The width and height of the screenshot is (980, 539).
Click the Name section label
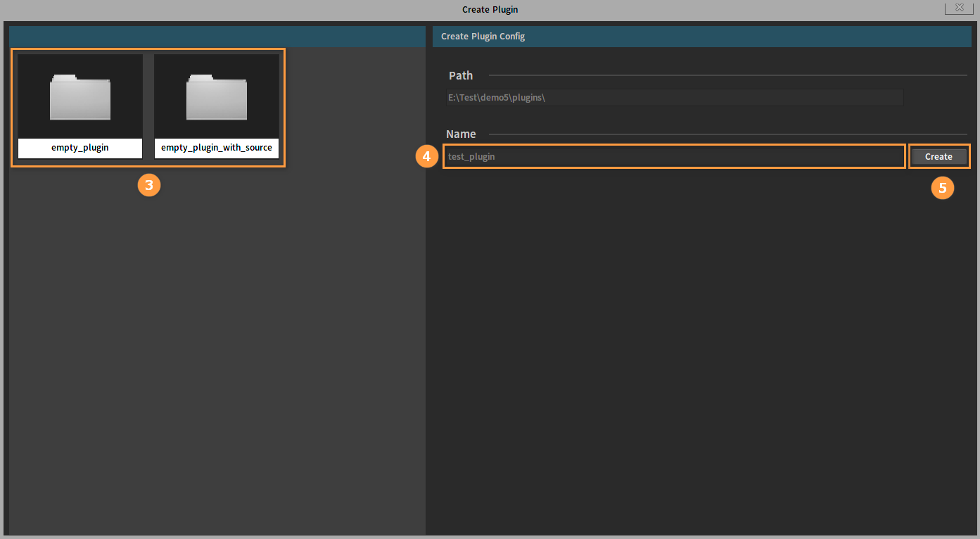[x=461, y=134]
